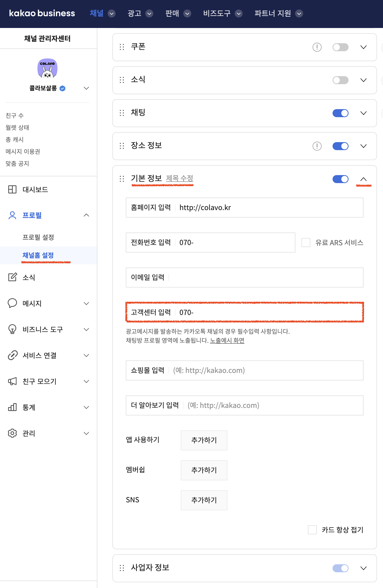Select 프로필 설정 in sidebar
This screenshot has height=588, width=383.
(x=38, y=237)
